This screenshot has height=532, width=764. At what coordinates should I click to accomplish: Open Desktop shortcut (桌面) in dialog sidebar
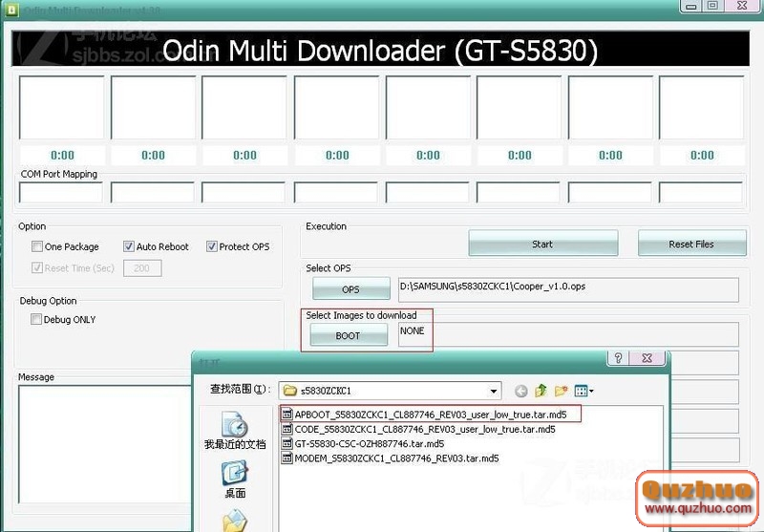tap(235, 479)
